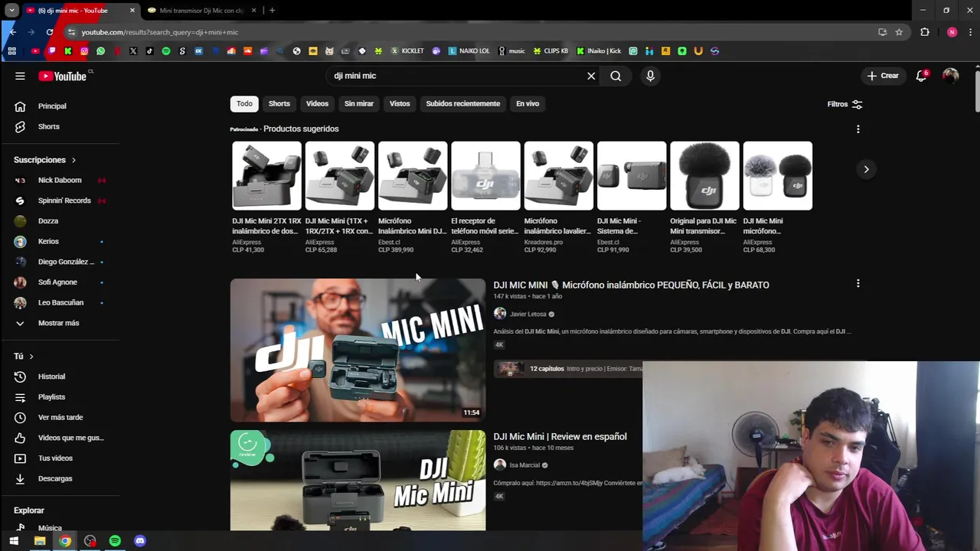Image resolution: width=980 pixels, height=551 pixels.
Task: Open Spotify from the Windows taskbar
Action: (115, 541)
